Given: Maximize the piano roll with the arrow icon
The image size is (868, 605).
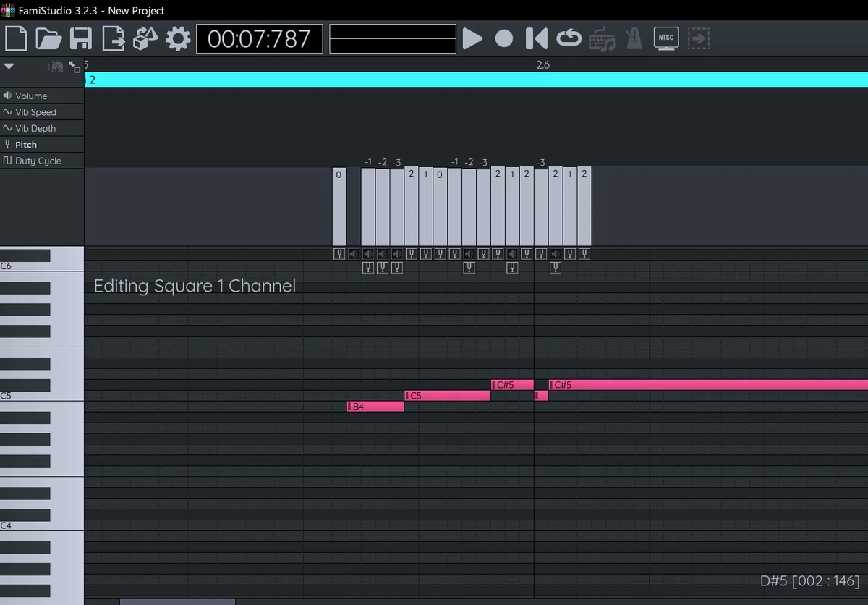Looking at the screenshot, I should point(75,67).
